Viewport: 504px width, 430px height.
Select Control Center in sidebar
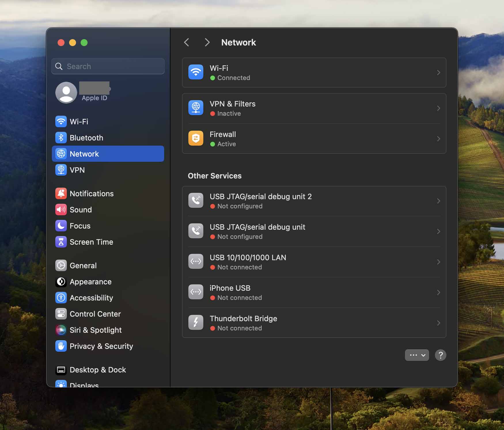point(95,314)
